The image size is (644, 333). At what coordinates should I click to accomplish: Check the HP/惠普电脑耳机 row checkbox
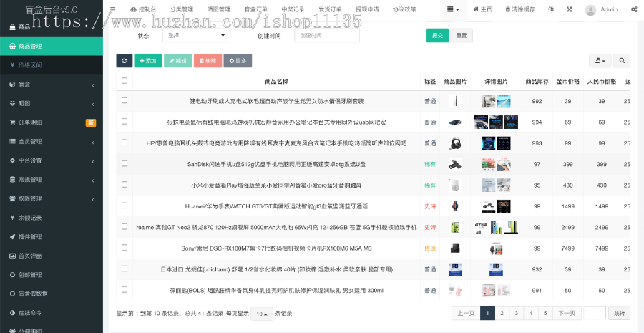pyautogui.click(x=125, y=143)
